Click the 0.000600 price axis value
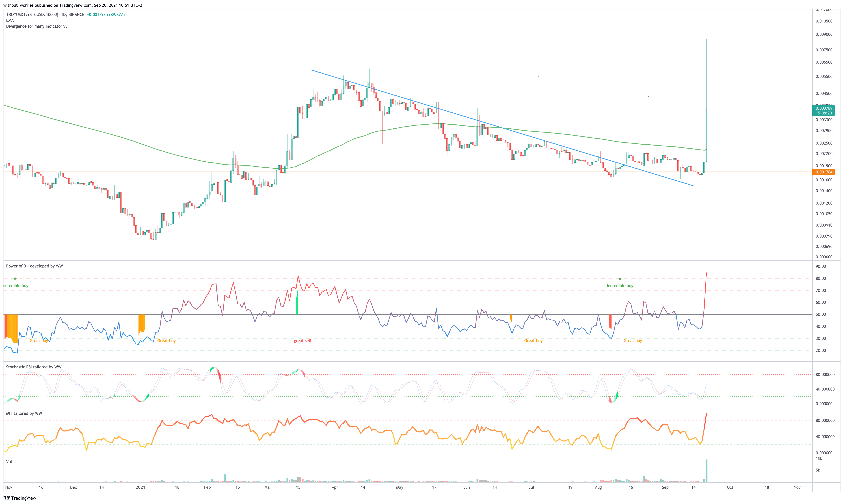 (824, 257)
